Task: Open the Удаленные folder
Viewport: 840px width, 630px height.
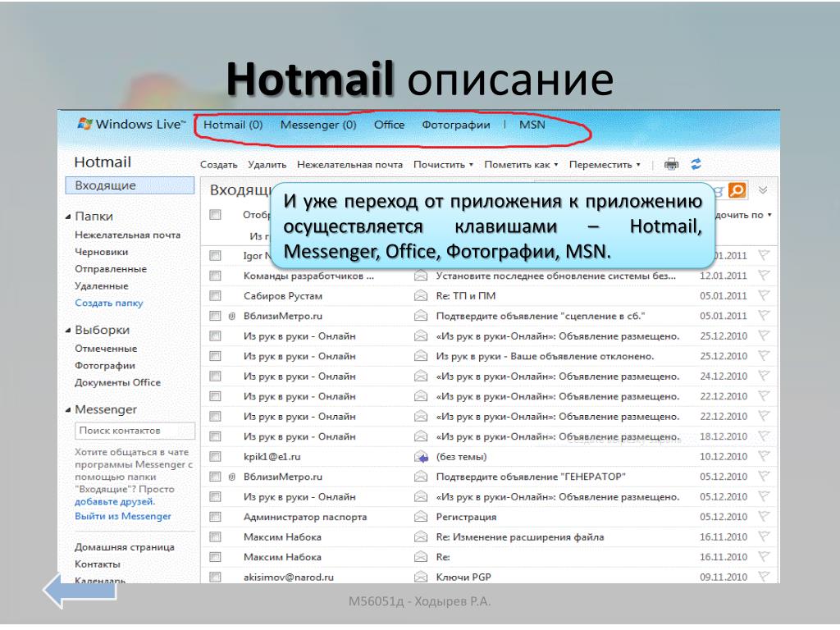Action: (101, 286)
